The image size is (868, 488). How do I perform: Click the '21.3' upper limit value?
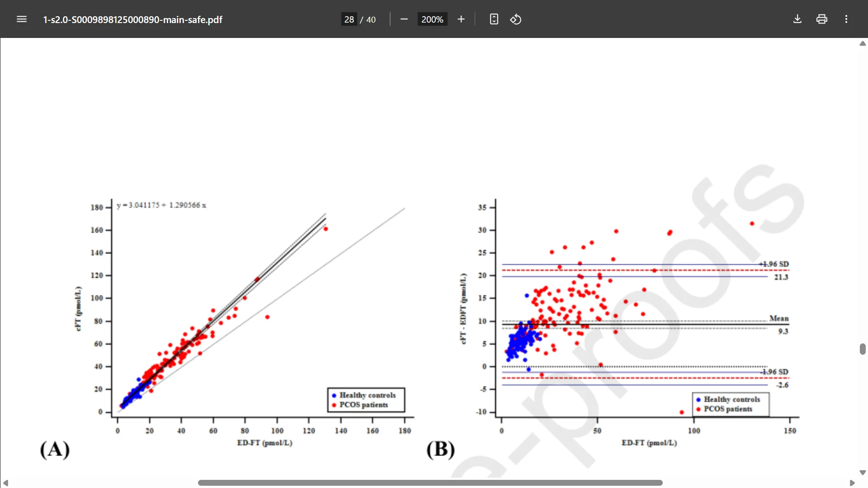point(781,277)
